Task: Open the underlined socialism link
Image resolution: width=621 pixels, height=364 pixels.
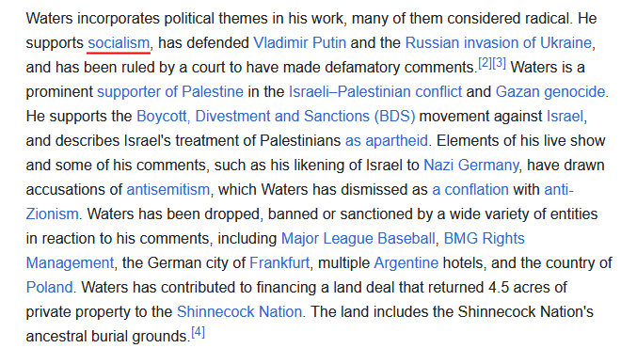Action: (x=119, y=42)
